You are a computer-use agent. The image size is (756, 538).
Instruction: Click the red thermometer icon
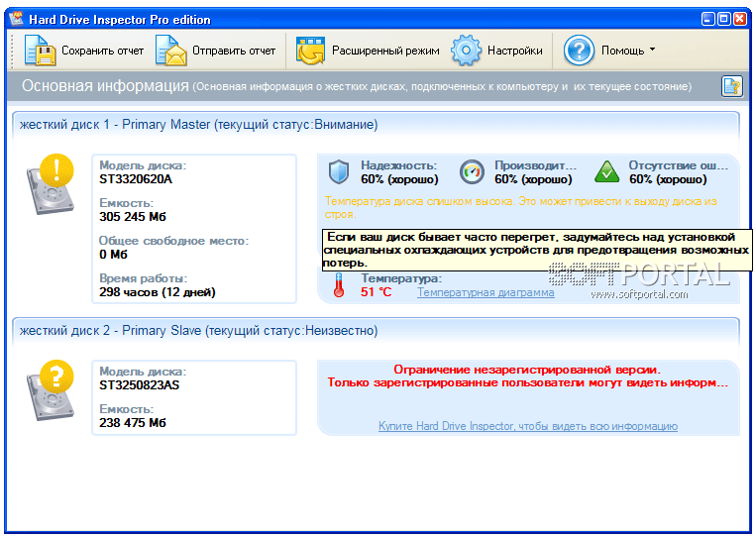pyautogui.click(x=339, y=285)
